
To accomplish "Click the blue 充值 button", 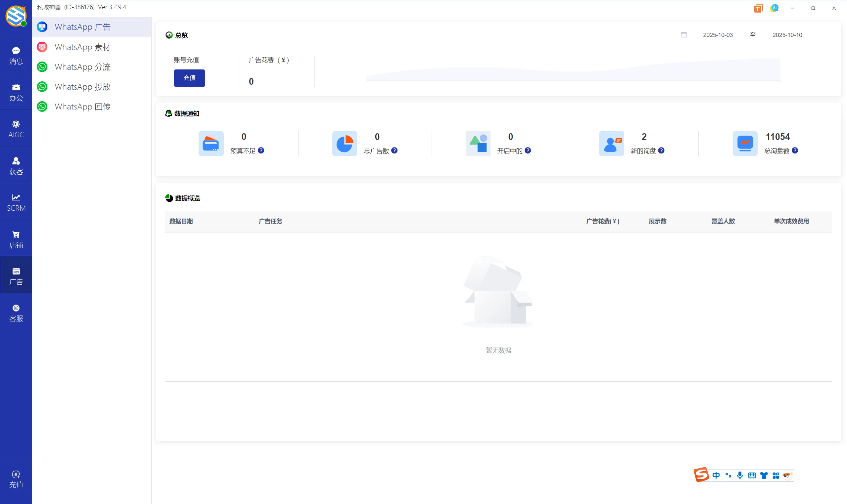I will coord(189,78).
